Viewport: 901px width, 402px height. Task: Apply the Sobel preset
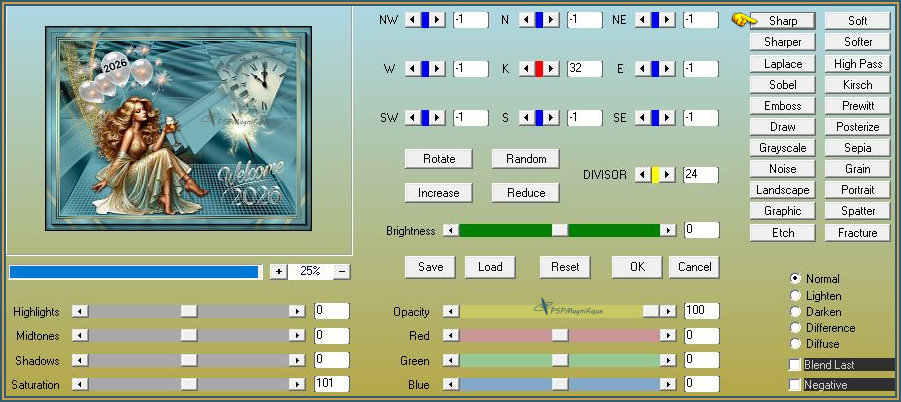click(x=783, y=84)
